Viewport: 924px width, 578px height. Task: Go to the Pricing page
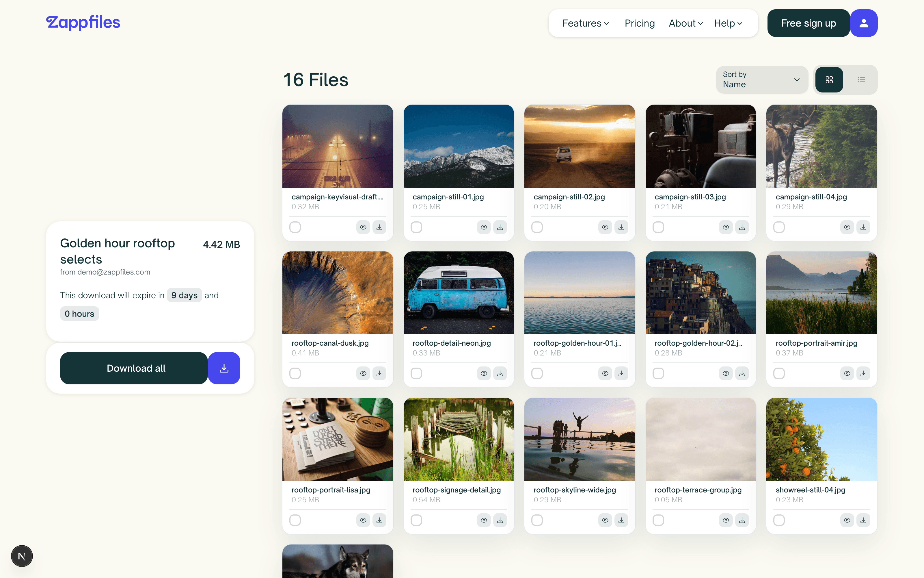click(640, 23)
